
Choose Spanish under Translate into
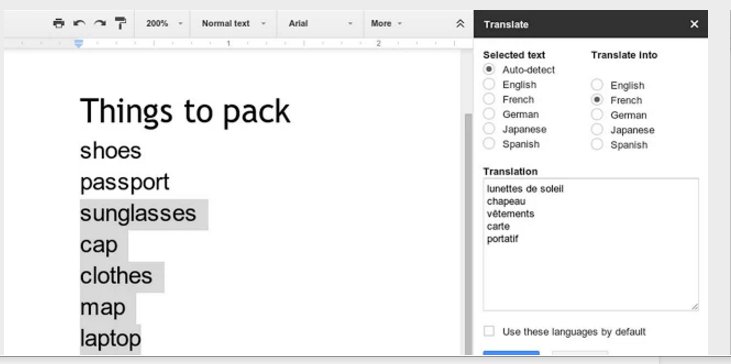click(597, 144)
